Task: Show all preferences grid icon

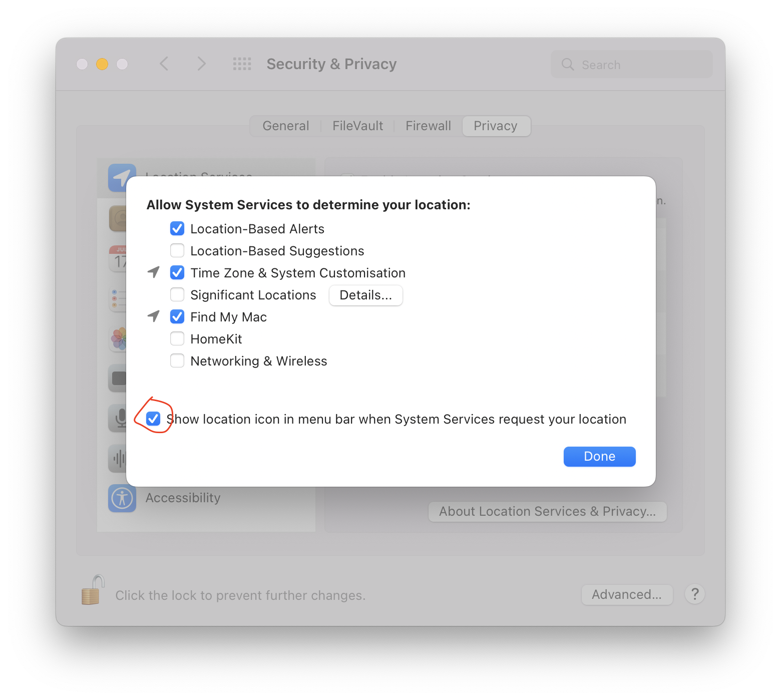Action: tap(242, 64)
